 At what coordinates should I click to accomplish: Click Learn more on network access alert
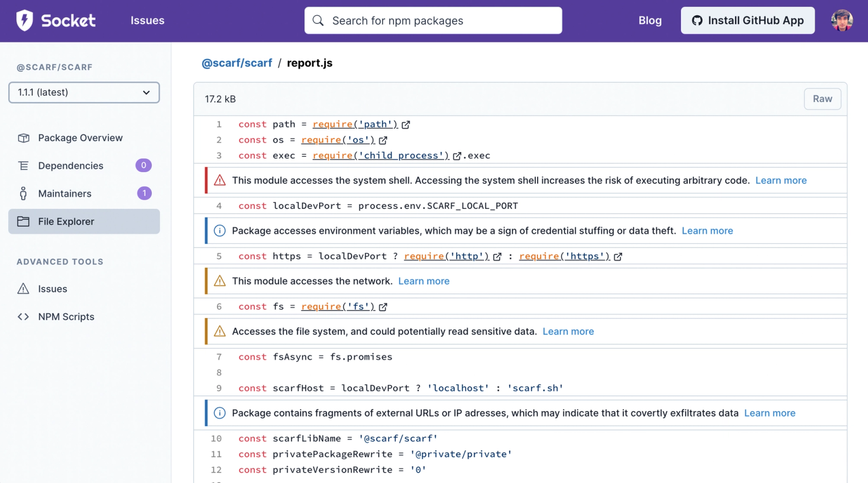pos(424,281)
